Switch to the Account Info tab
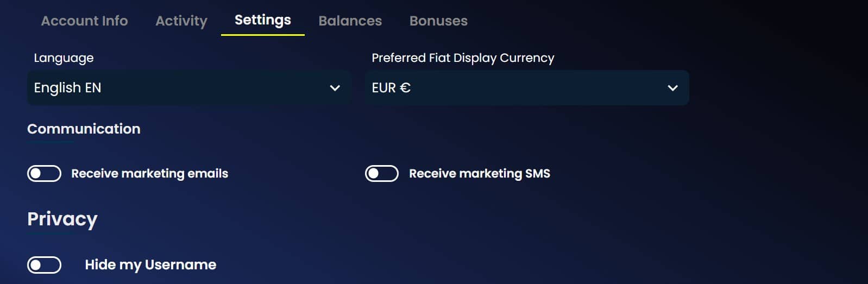This screenshot has width=868, height=284. click(84, 21)
